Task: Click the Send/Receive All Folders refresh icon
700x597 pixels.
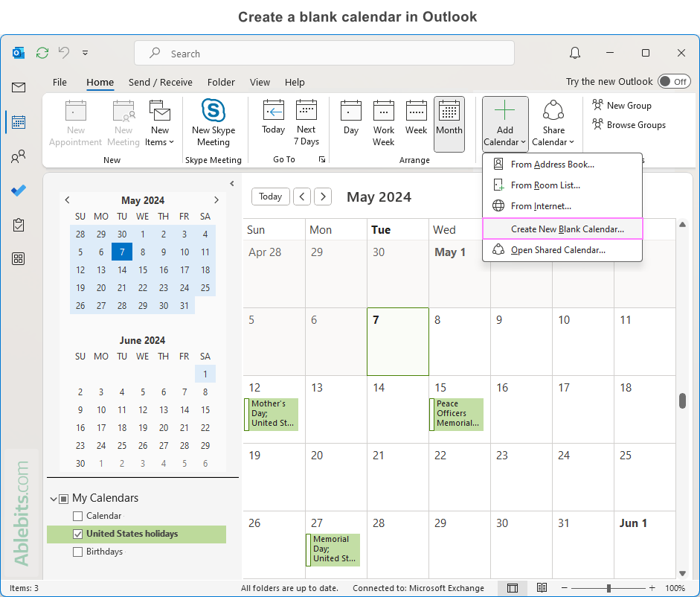Action: [42, 53]
